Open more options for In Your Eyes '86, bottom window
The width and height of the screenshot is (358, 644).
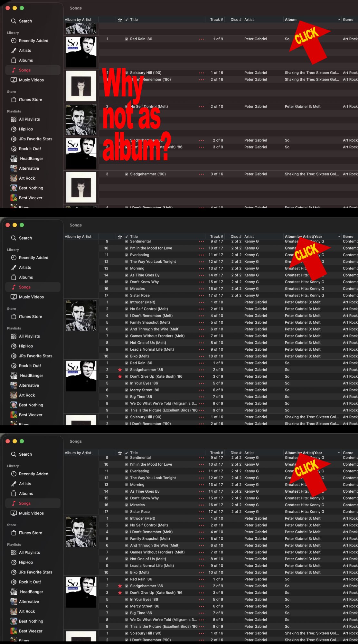click(x=202, y=600)
